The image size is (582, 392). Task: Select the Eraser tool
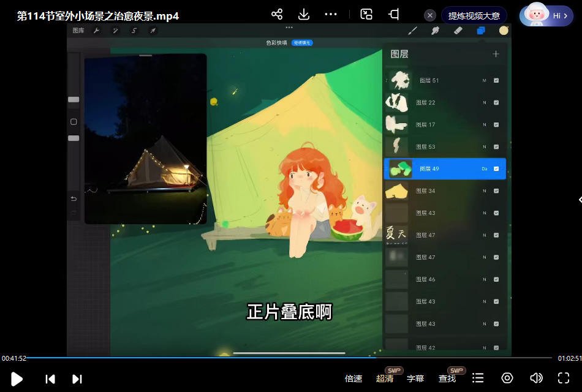(458, 30)
